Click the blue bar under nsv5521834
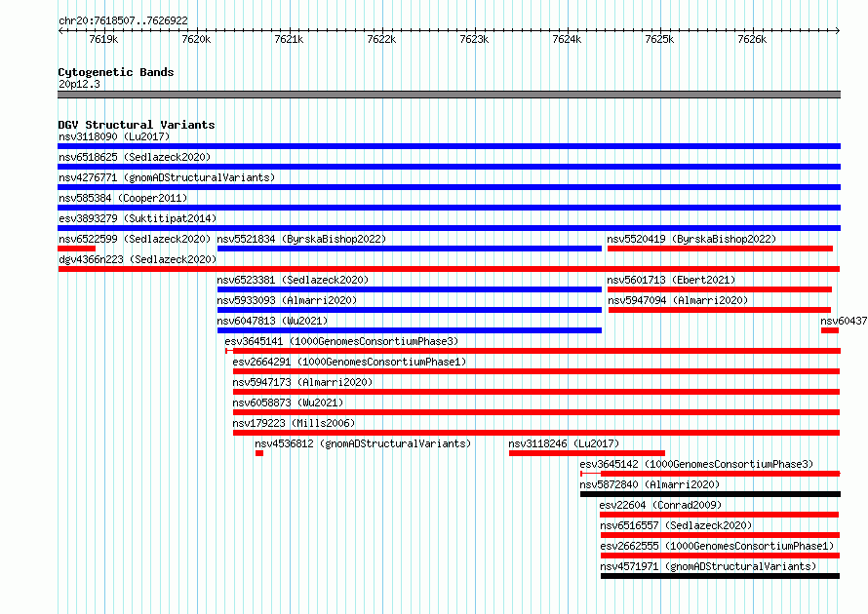 click(410, 249)
